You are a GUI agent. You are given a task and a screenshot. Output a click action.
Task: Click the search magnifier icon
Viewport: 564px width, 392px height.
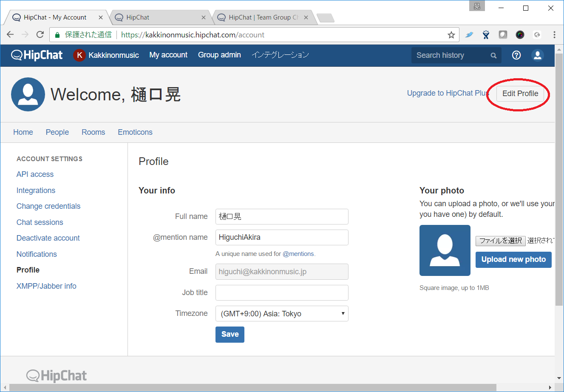pyautogui.click(x=493, y=55)
